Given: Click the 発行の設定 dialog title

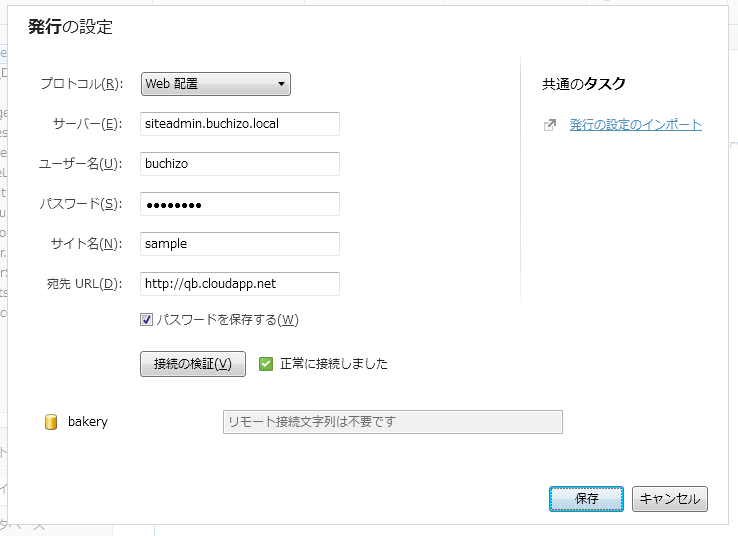Looking at the screenshot, I should click(x=70, y=27).
